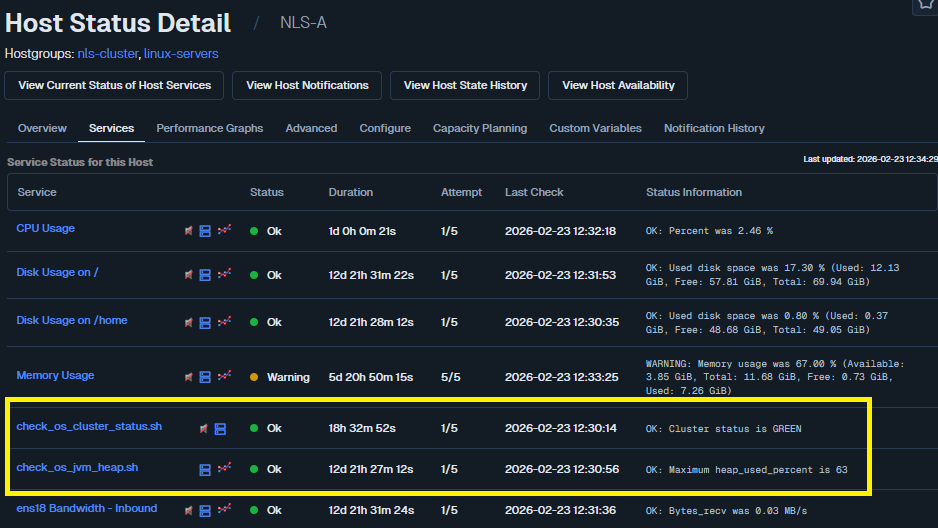This screenshot has width=938, height=528.
Task: Click View Current Status of Host Services button
Action: pos(115,85)
